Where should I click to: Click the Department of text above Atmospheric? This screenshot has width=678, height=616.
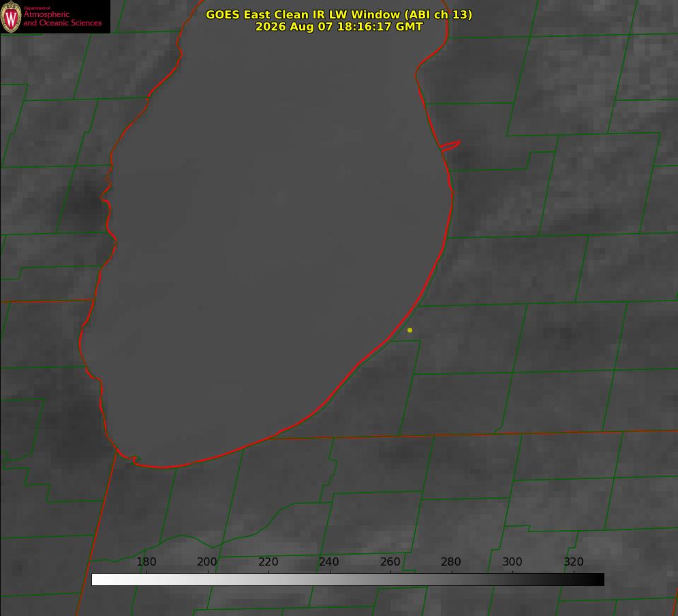[x=37, y=8]
